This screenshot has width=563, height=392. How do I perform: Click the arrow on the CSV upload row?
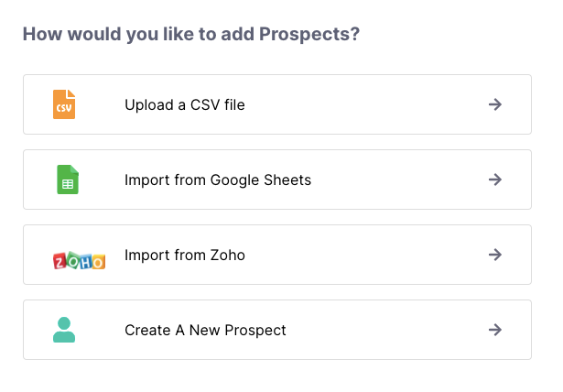point(495,104)
